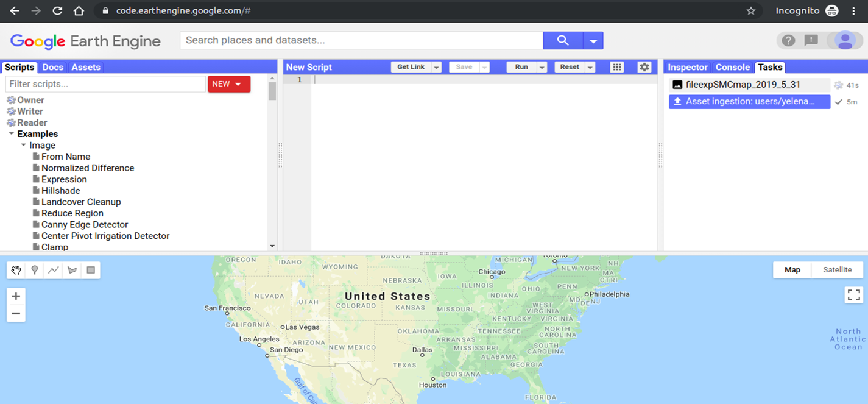Switch map to Satellite view
The width and height of the screenshot is (868, 404).
coord(838,269)
